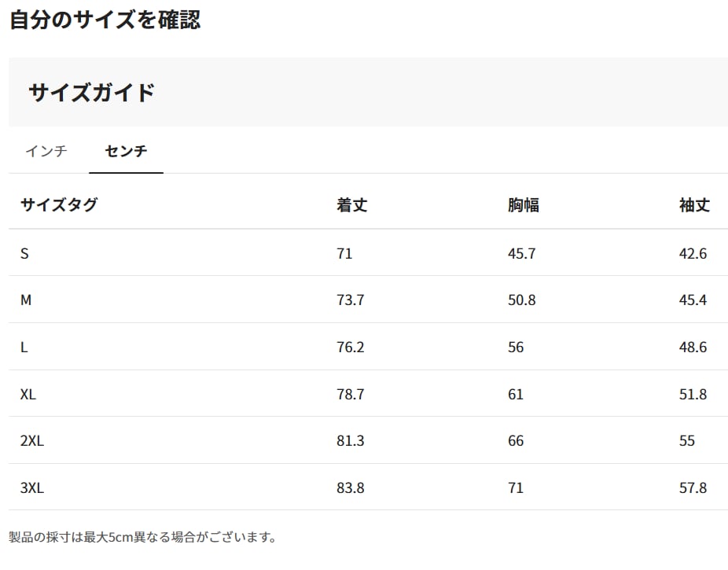Switch to the インチ tab
The width and height of the screenshot is (728, 570).
pyautogui.click(x=46, y=151)
